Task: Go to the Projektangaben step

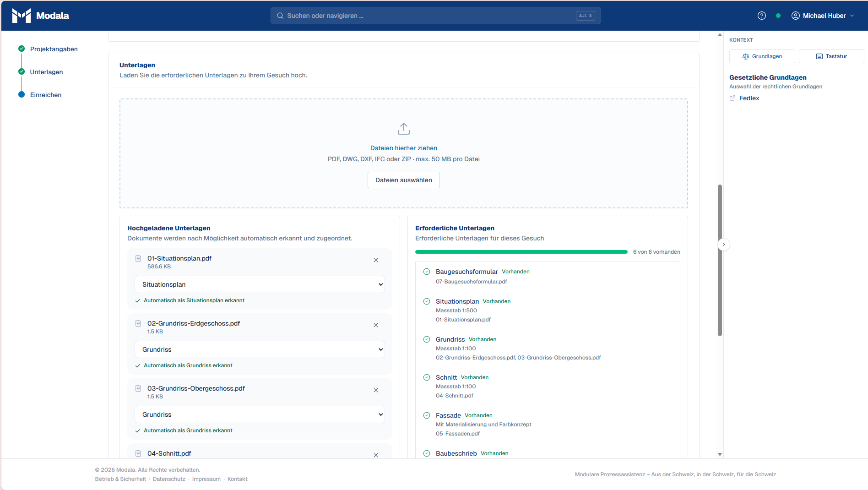Action: tap(48, 49)
